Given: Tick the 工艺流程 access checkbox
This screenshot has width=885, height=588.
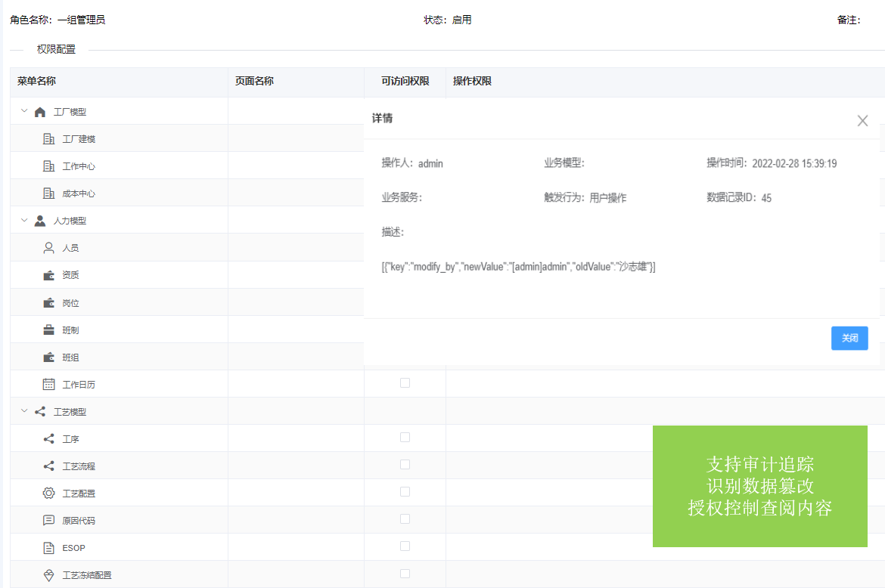Looking at the screenshot, I should [x=405, y=465].
